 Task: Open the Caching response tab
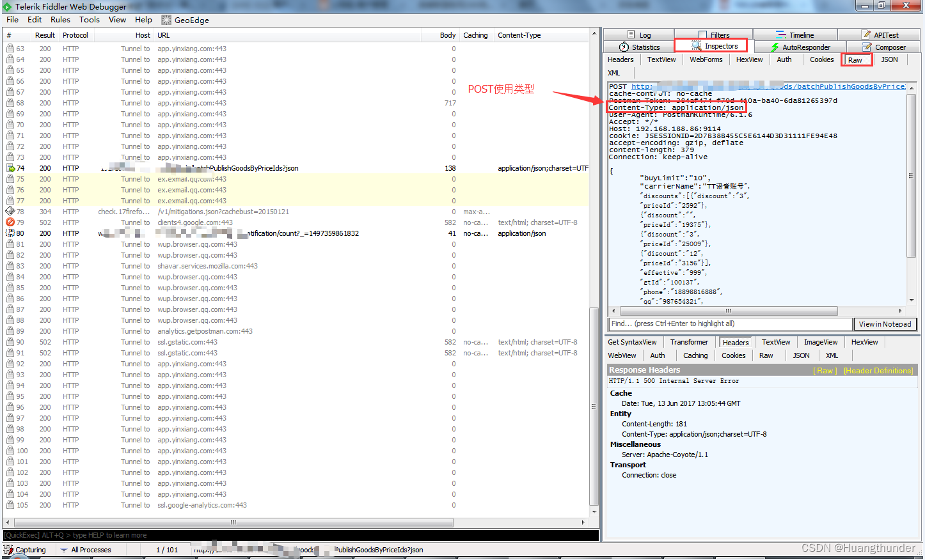click(695, 355)
